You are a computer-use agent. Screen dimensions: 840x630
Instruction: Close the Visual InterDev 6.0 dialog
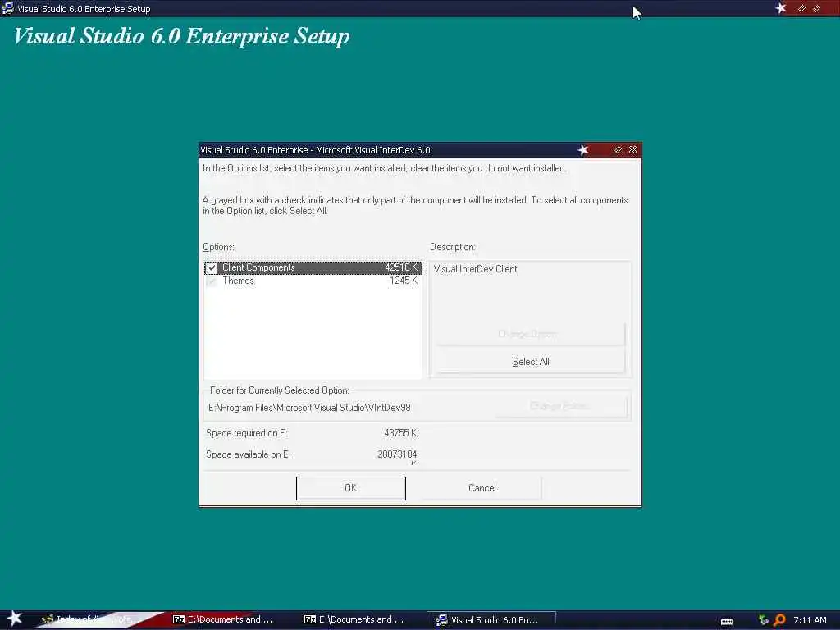pos(632,150)
